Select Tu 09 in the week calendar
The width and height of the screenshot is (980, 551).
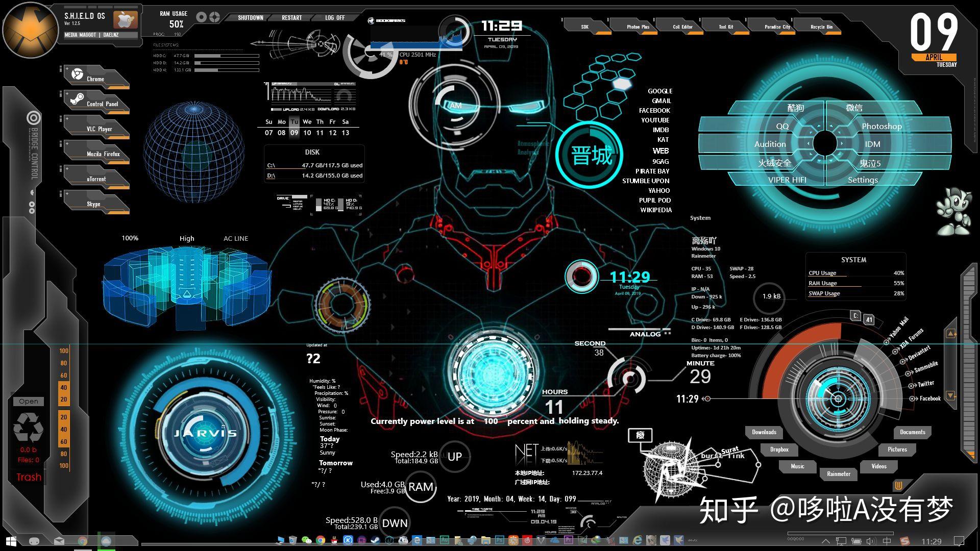coord(294,128)
